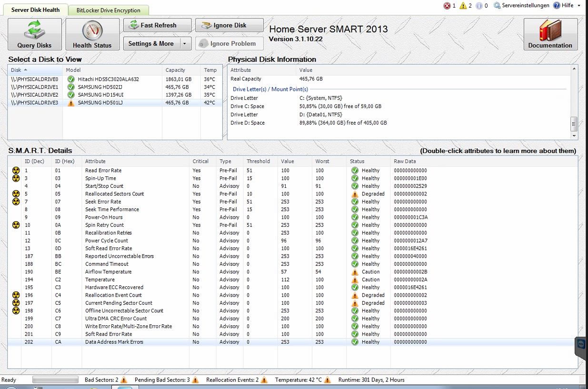
Task: Click the Disk column sort arrow
Action: [25, 69]
